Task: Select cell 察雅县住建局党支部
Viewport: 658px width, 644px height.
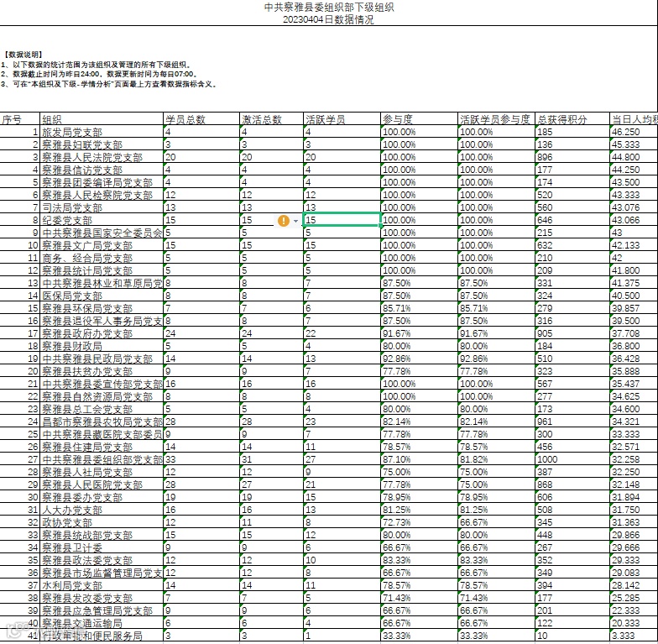Action: coord(102,447)
